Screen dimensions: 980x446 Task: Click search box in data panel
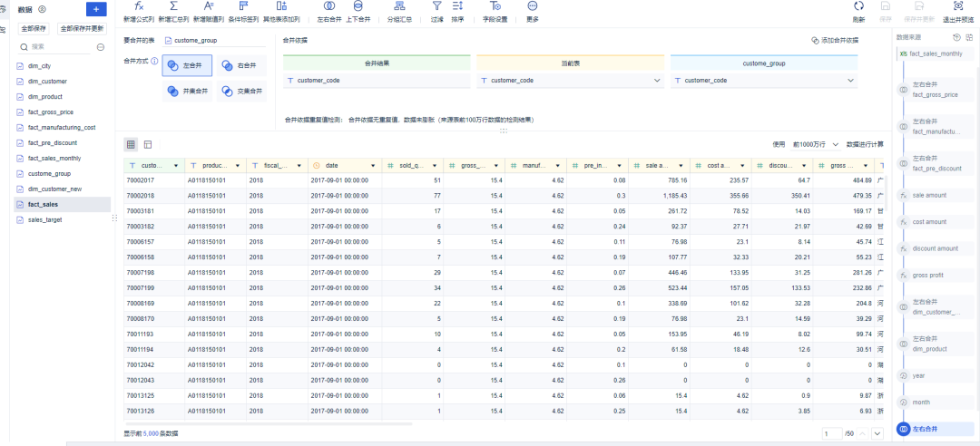click(x=56, y=47)
